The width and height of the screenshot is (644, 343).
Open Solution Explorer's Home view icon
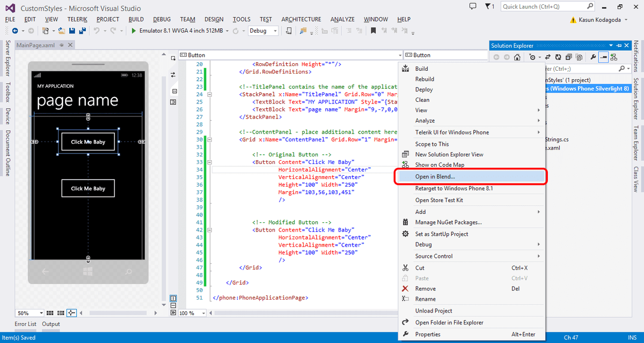pyautogui.click(x=517, y=57)
